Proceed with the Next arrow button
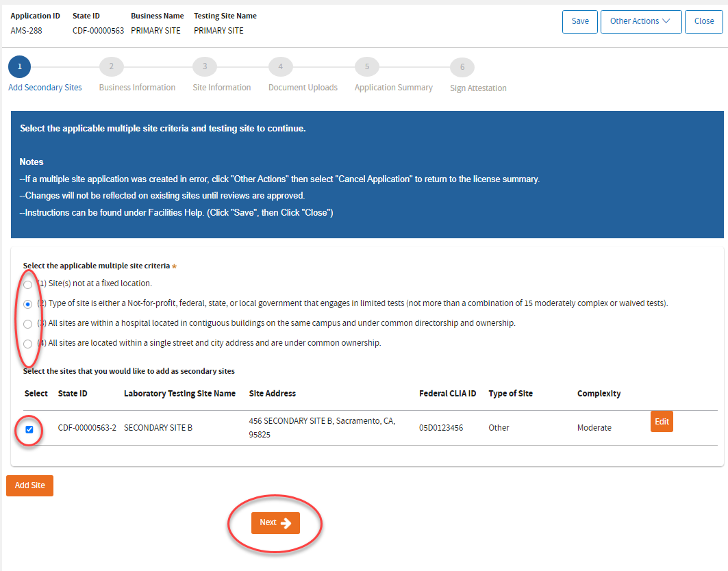The width and height of the screenshot is (728, 571). tap(275, 523)
